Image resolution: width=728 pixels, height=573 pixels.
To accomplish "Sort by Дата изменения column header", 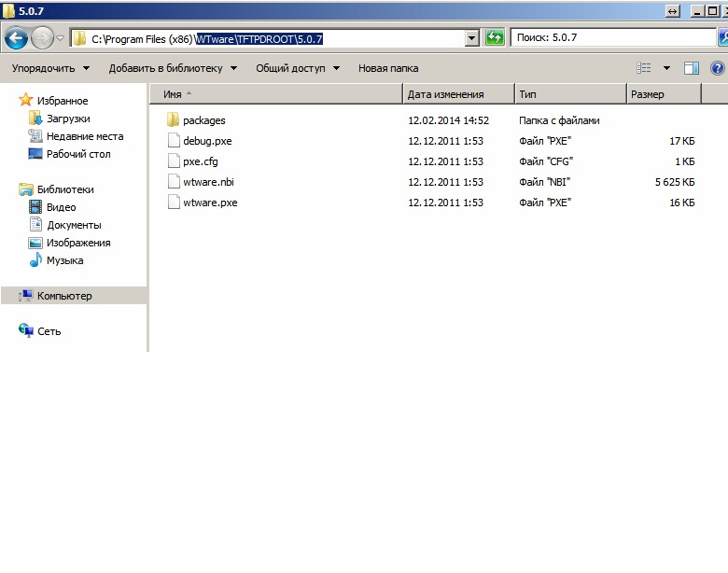I will pos(458,94).
